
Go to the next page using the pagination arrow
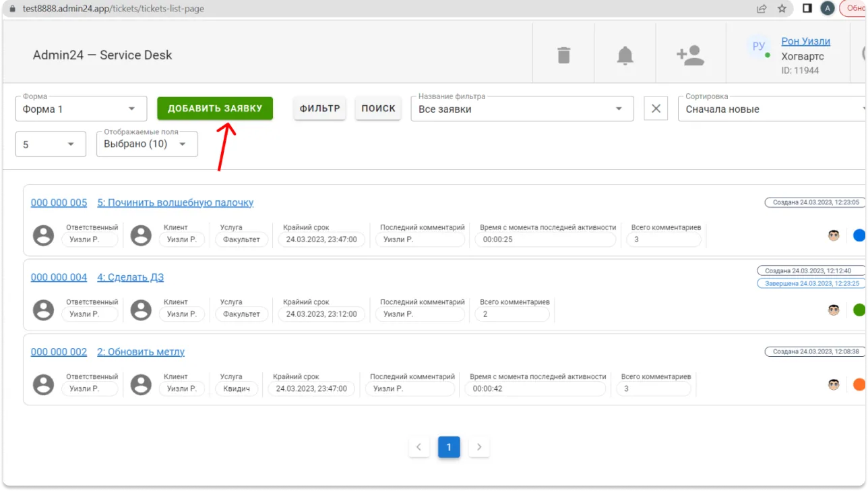click(x=479, y=446)
